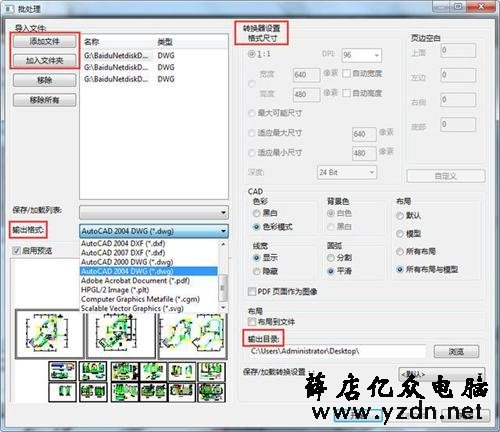The image size is (500, 432).
Task: Click the 自定义 margins button
Action: coord(446,176)
